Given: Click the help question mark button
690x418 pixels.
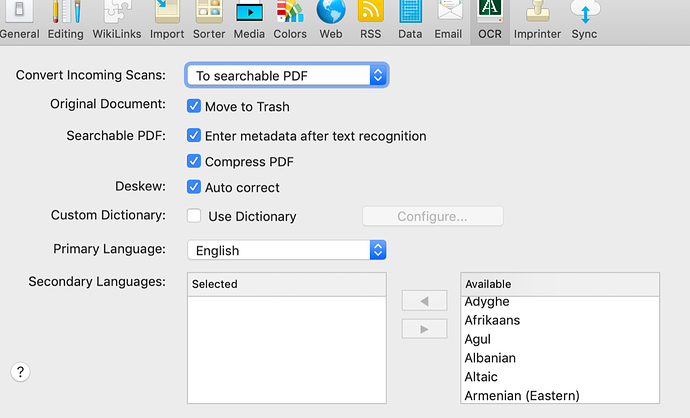Looking at the screenshot, I should (20, 372).
